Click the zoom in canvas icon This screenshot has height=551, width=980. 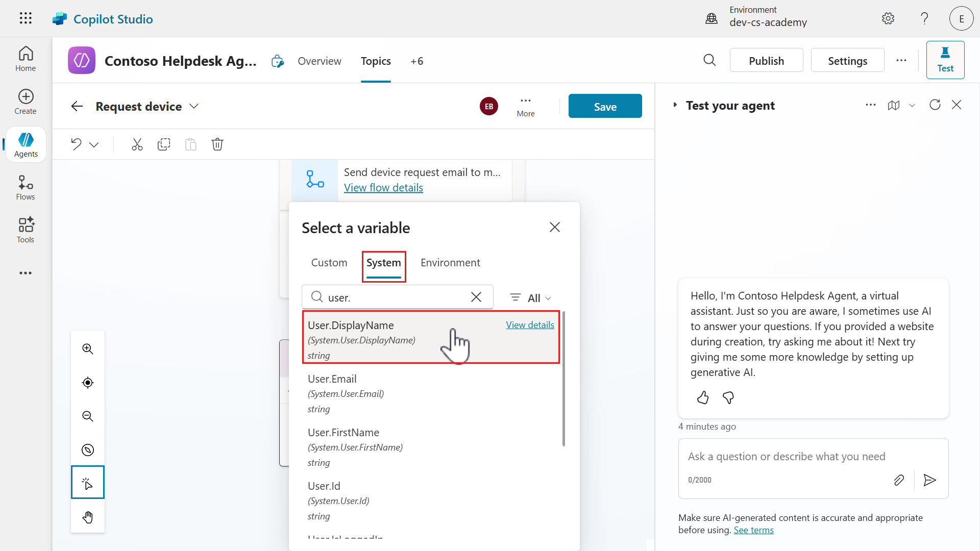(88, 349)
